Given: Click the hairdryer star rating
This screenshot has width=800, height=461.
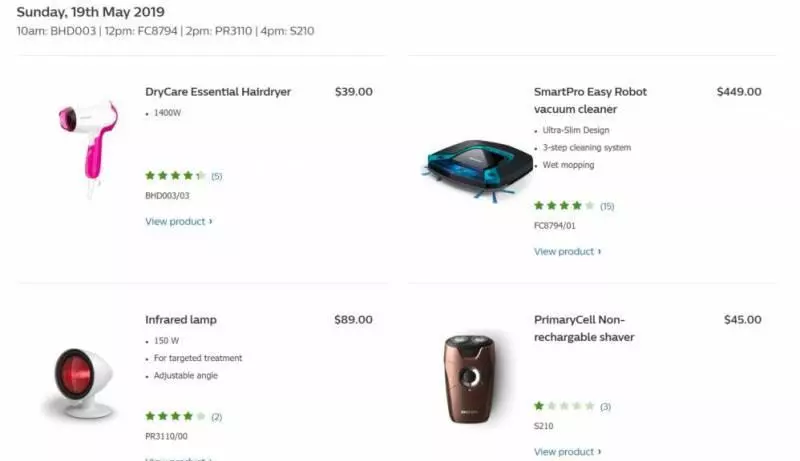Looking at the screenshot, I should pos(176,176).
